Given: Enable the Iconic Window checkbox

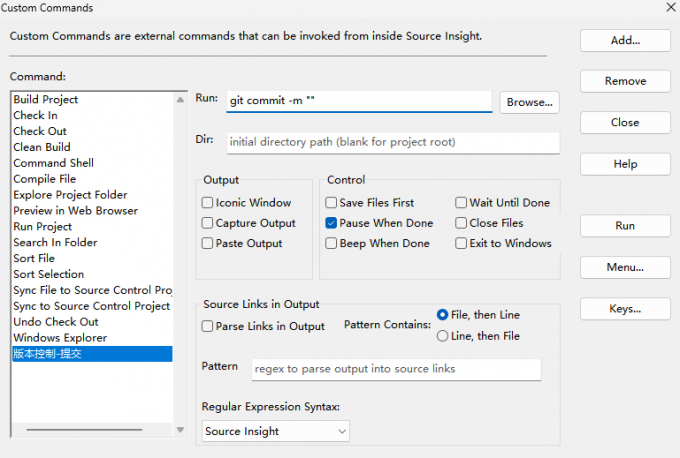Looking at the screenshot, I should [x=207, y=203].
